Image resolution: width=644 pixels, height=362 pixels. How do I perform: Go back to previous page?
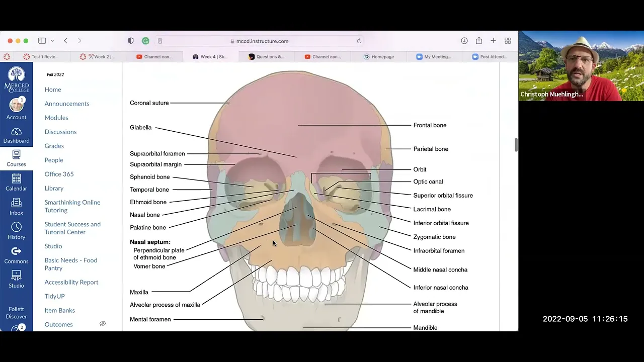coord(66,41)
